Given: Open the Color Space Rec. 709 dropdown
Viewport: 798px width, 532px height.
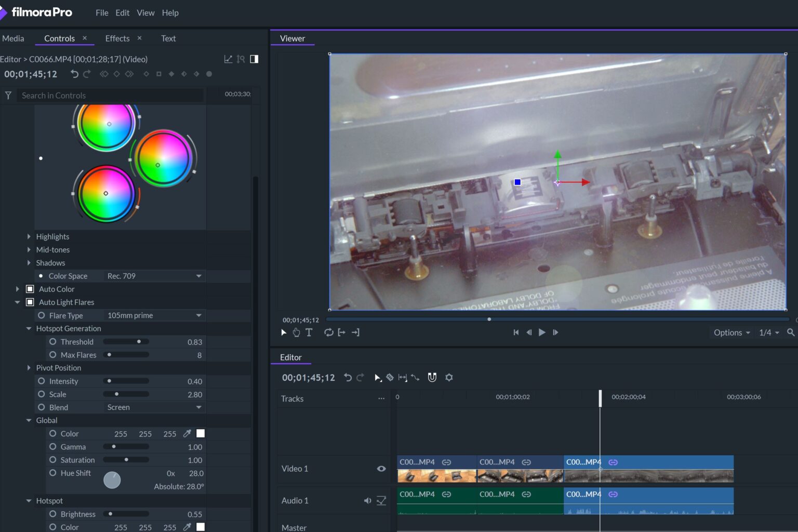Looking at the screenshot, I should coord(154,276).
